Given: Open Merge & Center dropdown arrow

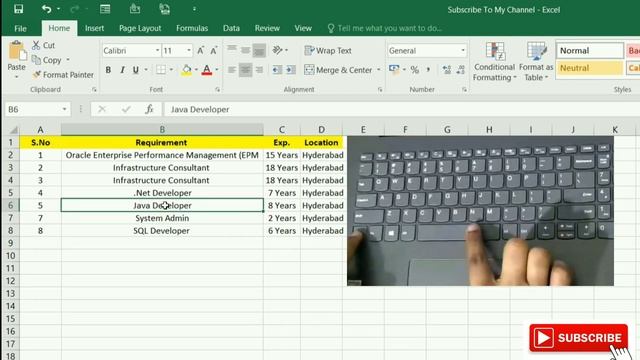Looking at the screenshot, I should [378, 70].
